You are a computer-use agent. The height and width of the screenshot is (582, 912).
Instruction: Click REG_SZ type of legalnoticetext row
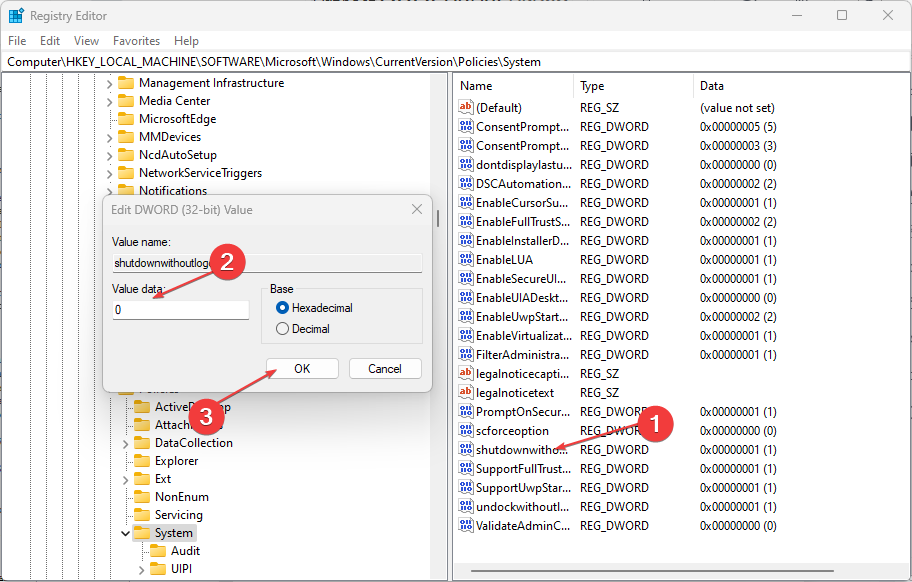599,392
